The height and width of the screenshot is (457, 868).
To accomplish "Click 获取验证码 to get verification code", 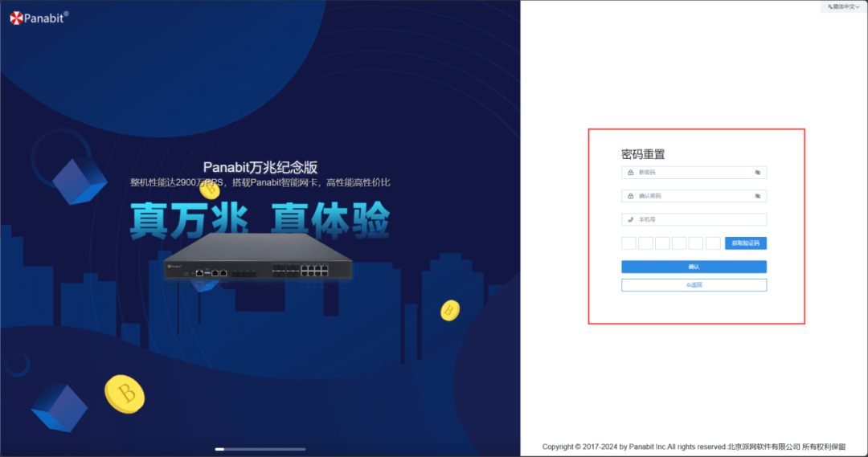I will click(x=746, y=243).
